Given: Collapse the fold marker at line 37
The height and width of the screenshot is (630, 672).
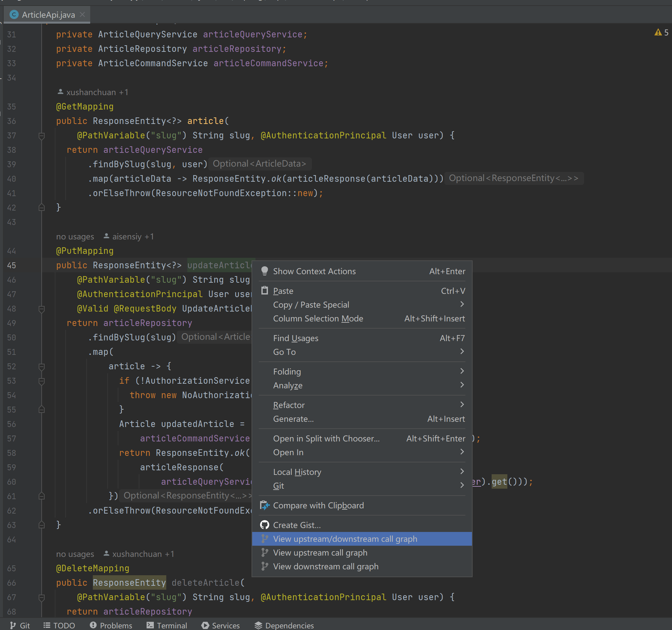Looking at the screenshot, I should pos(42,136).
